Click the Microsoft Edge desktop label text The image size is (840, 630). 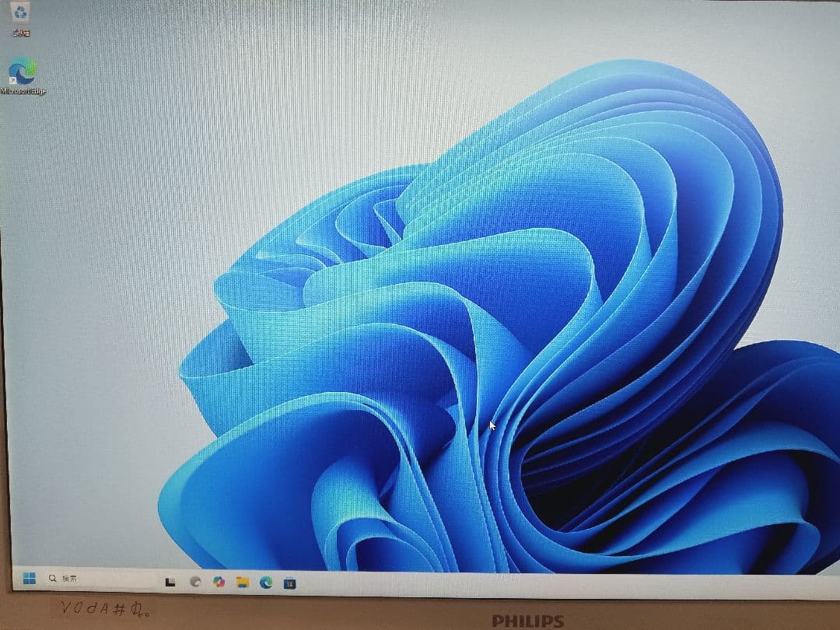(23, 91)
